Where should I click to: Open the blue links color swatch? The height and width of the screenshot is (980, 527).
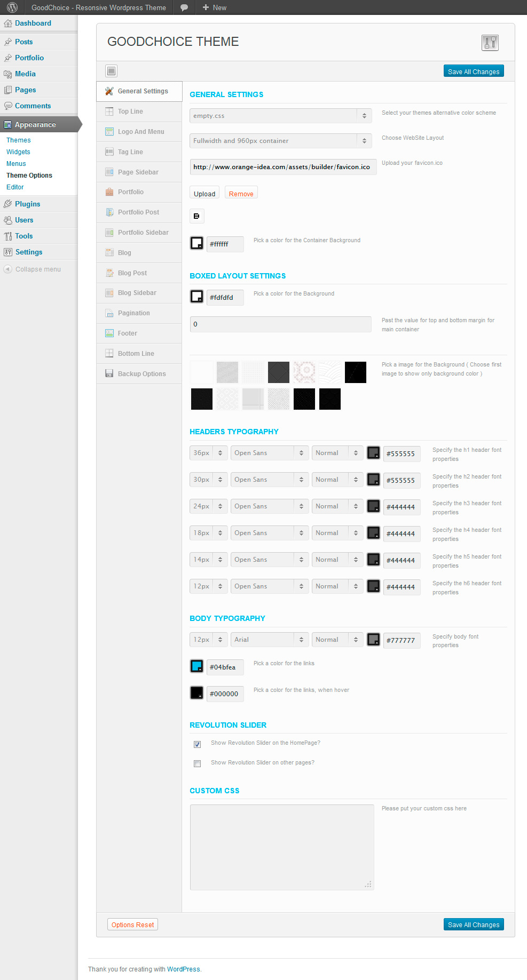point(197,666)
